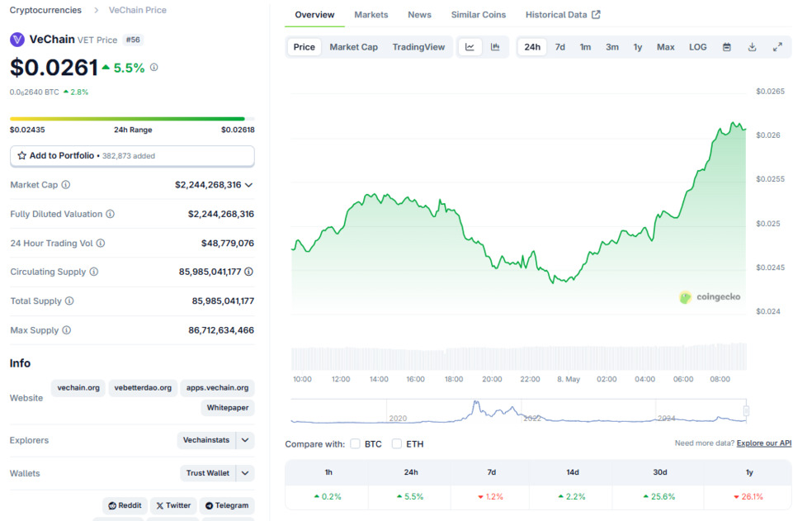Image resolution: width=812 pixels, height=521 pixels.
Task: Click Max Supply info icon
Action: pos(66,330)
